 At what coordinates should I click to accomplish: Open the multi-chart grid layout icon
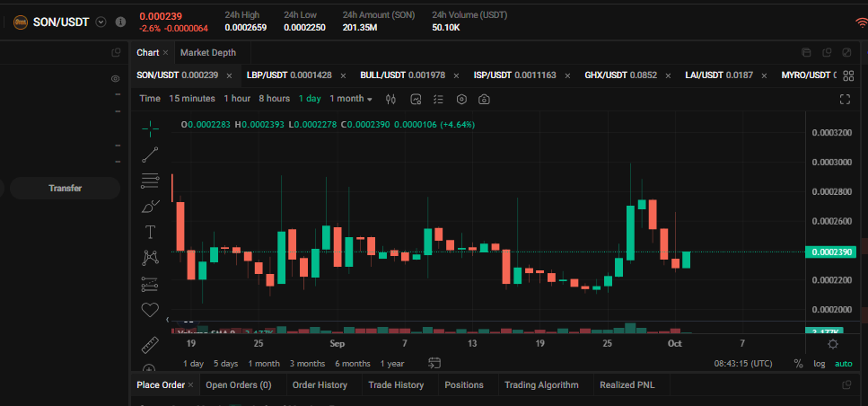click(848, 75)
